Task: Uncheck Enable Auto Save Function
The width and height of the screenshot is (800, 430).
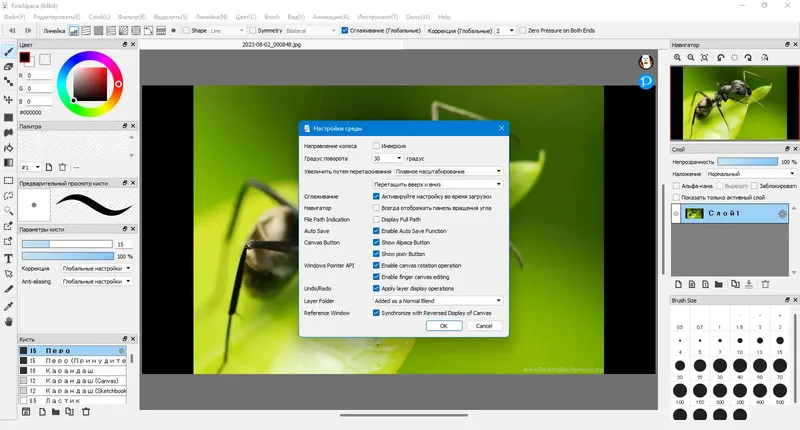Action: [x=375, y=231]
